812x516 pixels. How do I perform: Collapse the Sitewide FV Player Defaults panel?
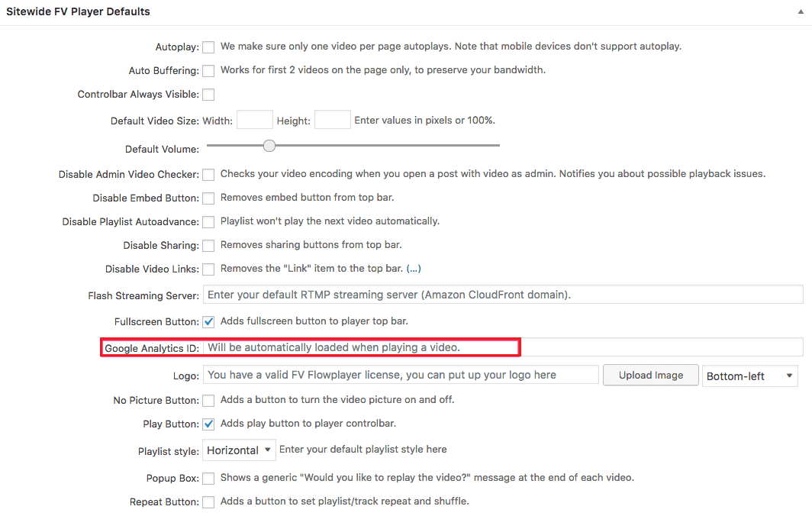click(801, 12)
